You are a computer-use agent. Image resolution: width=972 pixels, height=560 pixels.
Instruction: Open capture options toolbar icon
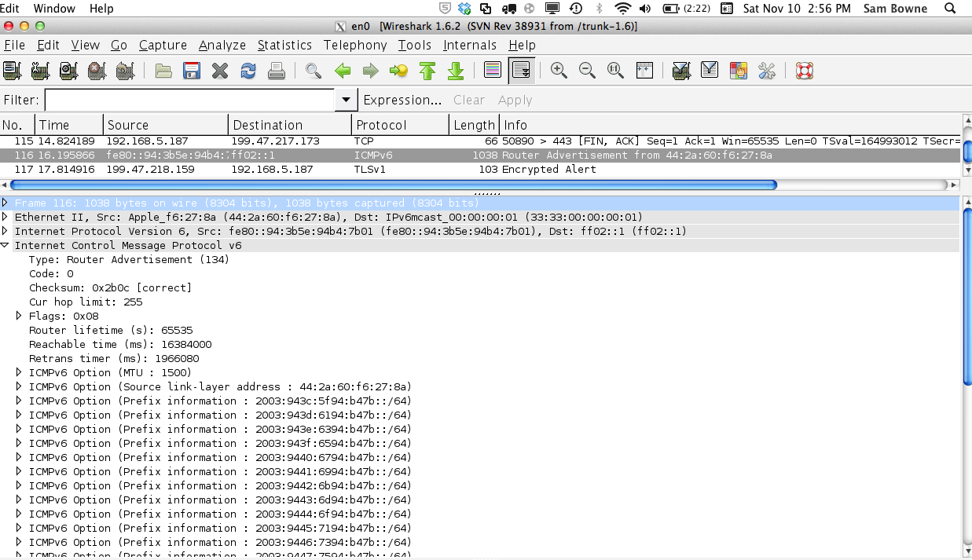41,71
